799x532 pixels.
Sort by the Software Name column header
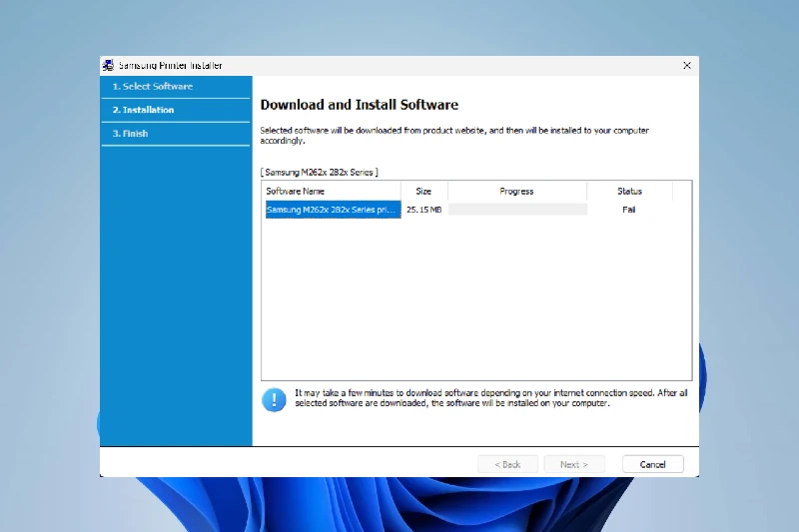tap(331, 191)
